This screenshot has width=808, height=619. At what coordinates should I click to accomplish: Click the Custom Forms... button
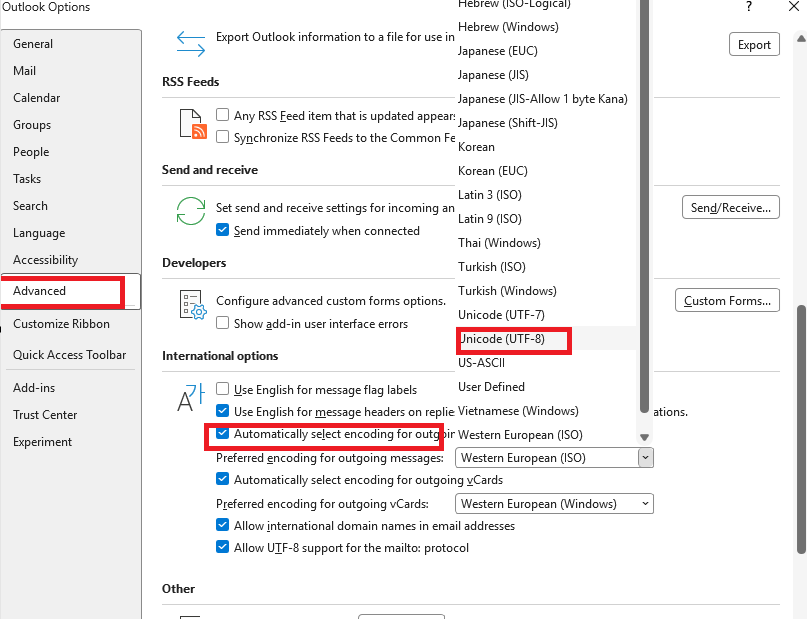coord(727,300)
